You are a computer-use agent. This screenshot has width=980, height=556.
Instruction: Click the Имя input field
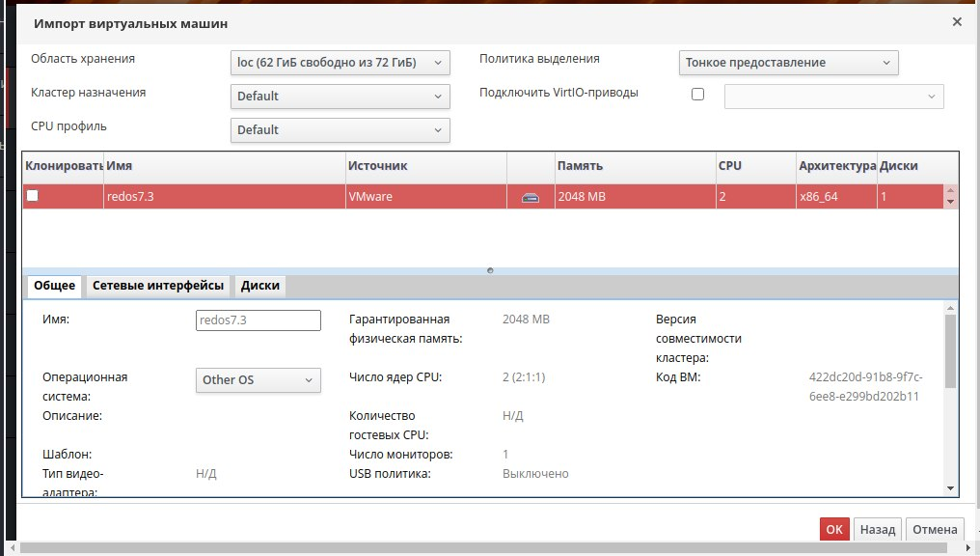[259, 320]
